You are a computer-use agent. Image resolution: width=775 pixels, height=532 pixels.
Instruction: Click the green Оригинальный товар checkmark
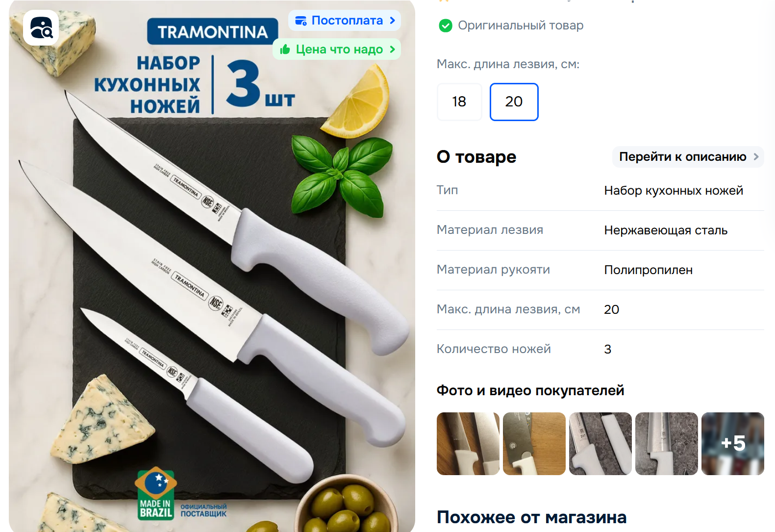click(x=446, y=25)
